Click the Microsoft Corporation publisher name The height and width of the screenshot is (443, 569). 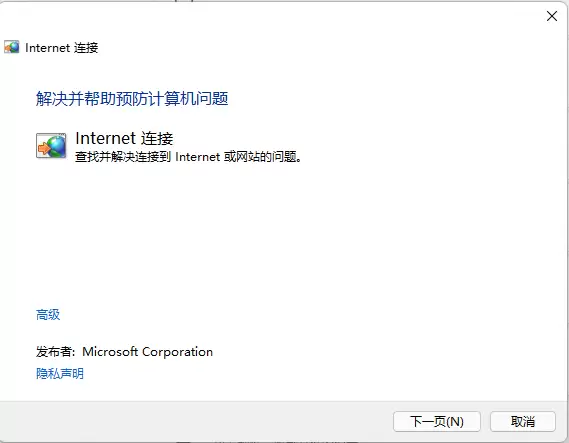pos(147,352)
